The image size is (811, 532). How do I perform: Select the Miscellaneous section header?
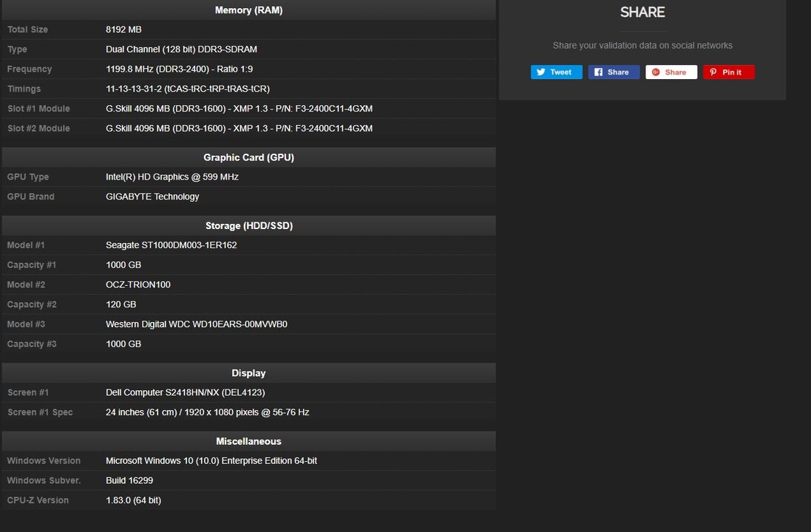(x=249, y=441)
